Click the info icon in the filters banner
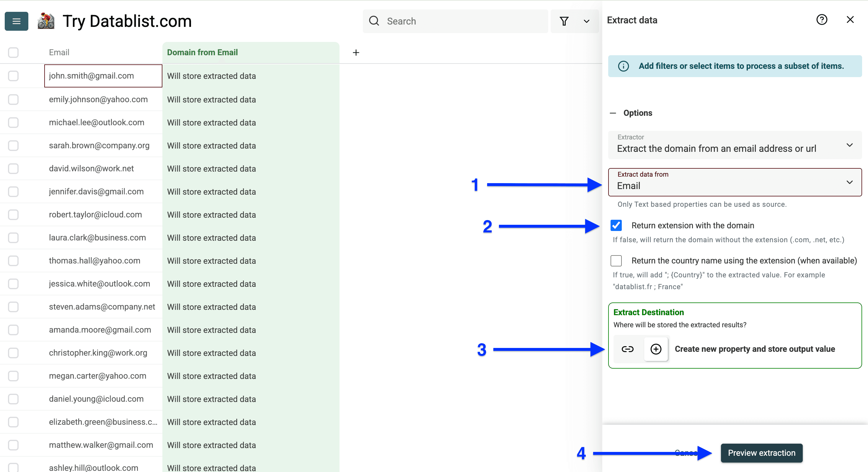The image size is (868, 472). click(x=623, y=66)
